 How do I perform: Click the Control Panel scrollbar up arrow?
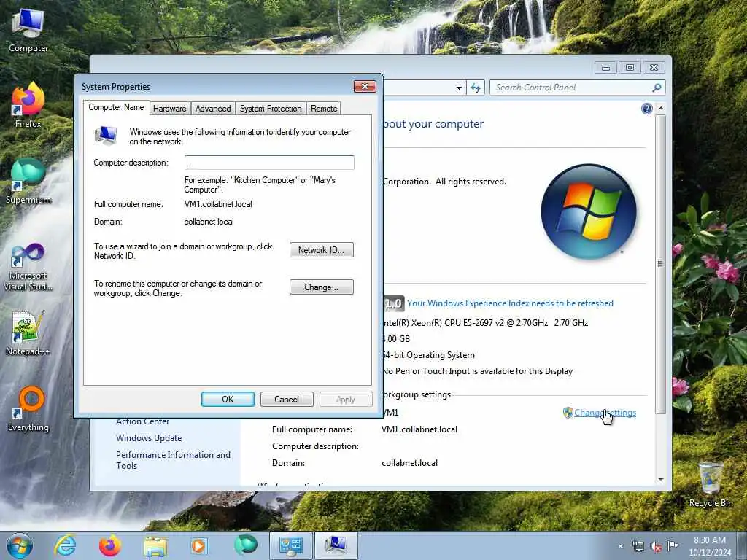pos(661,108)
